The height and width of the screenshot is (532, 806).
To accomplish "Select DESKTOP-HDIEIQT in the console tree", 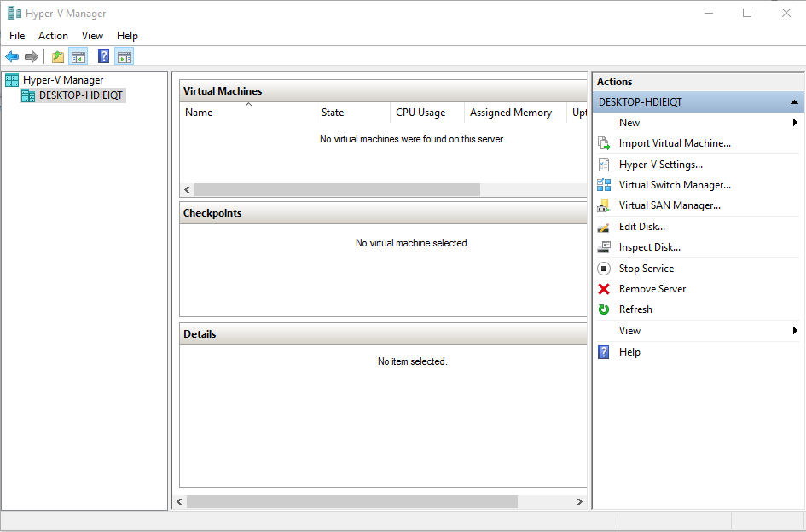I will (x=81, y=95).
